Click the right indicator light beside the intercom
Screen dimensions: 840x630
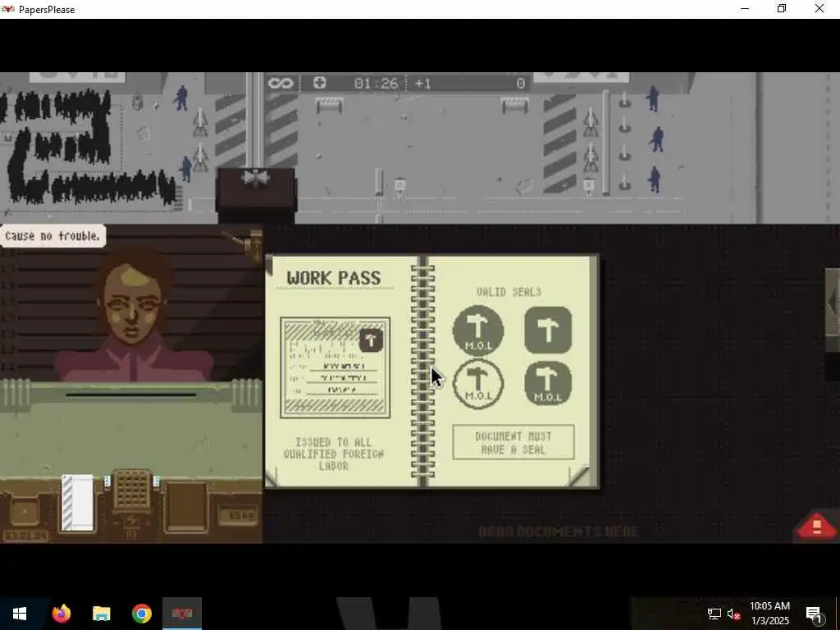(157, 482)
